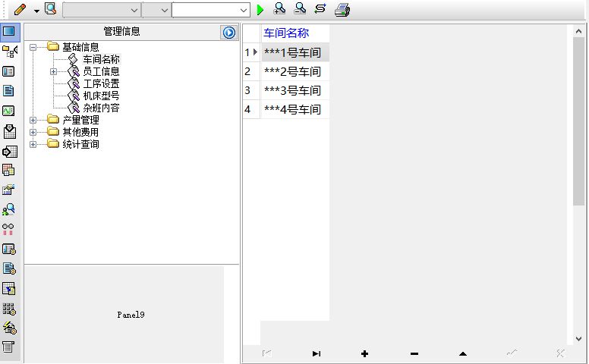
Task: Click the vertical scrollbar thumb
Action: (578, 121)
